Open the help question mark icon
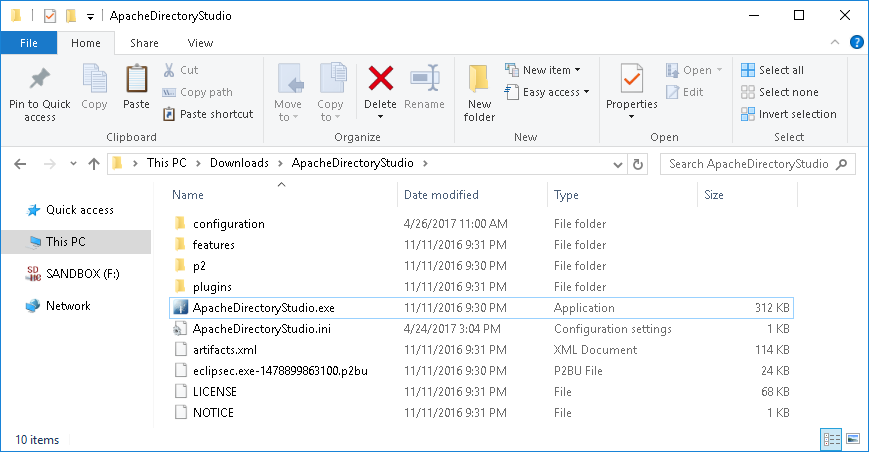The height and width of the screenshot is (452, 869). (x=856, y=42)
